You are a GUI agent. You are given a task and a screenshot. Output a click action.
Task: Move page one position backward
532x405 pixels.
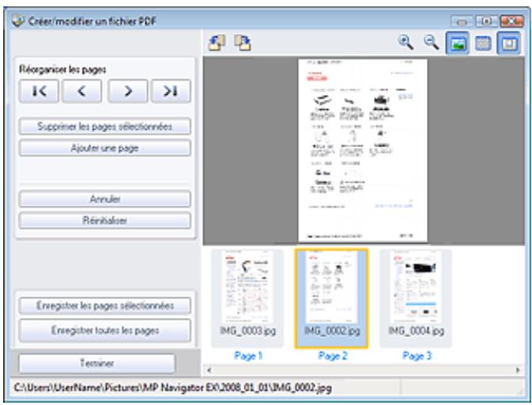[x=81, y=91]
